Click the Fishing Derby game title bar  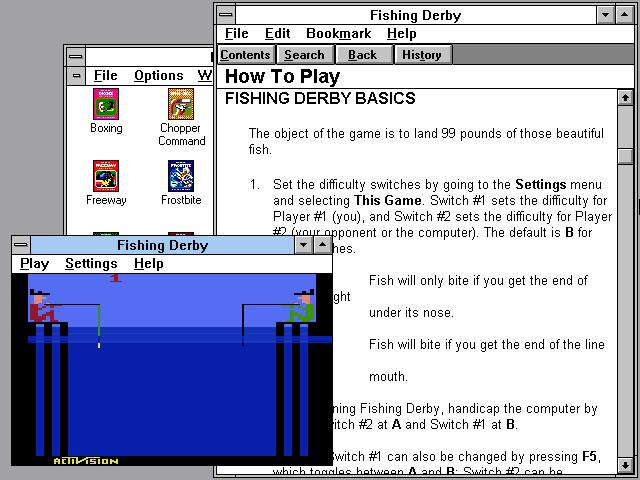point(162,245)
